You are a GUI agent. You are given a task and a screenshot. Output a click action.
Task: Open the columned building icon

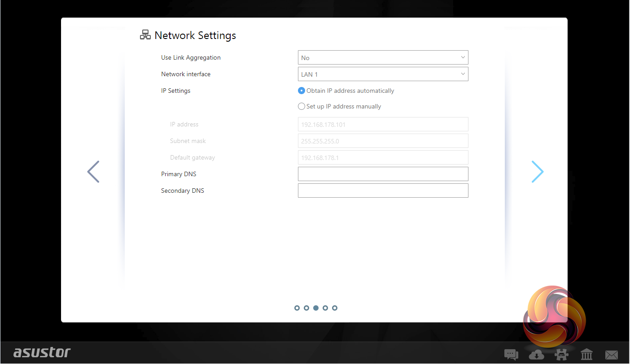point(586,355)
